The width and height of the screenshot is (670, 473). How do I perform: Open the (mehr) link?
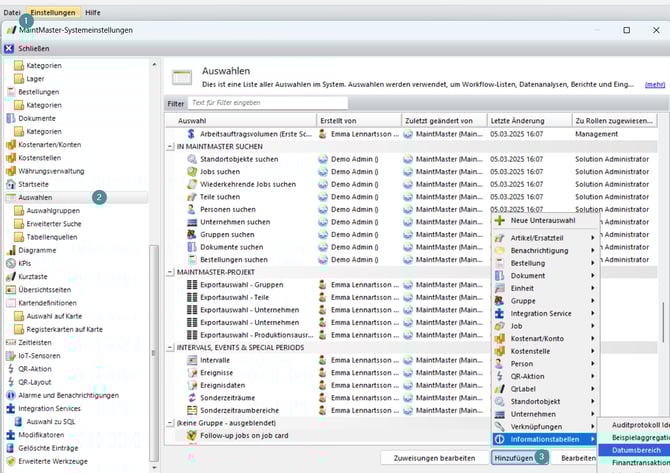pyautogui.click(x=655, y=85)
